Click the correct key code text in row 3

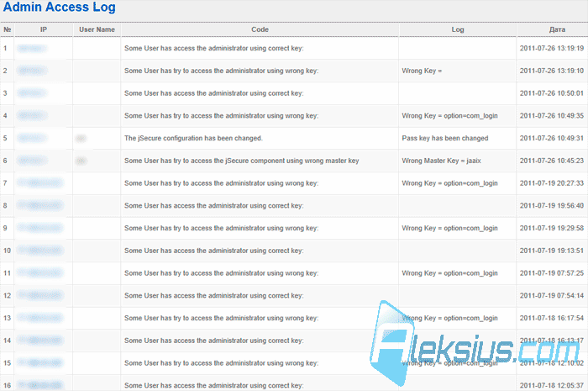pyautogui.click(x=213, y=93)
